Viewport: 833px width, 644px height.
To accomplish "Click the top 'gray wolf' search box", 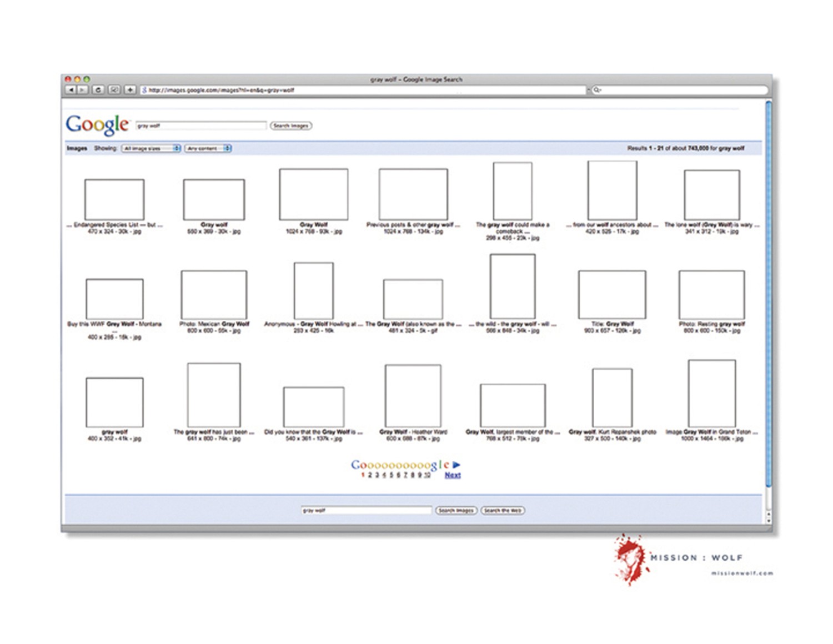I will pos(201,126).
